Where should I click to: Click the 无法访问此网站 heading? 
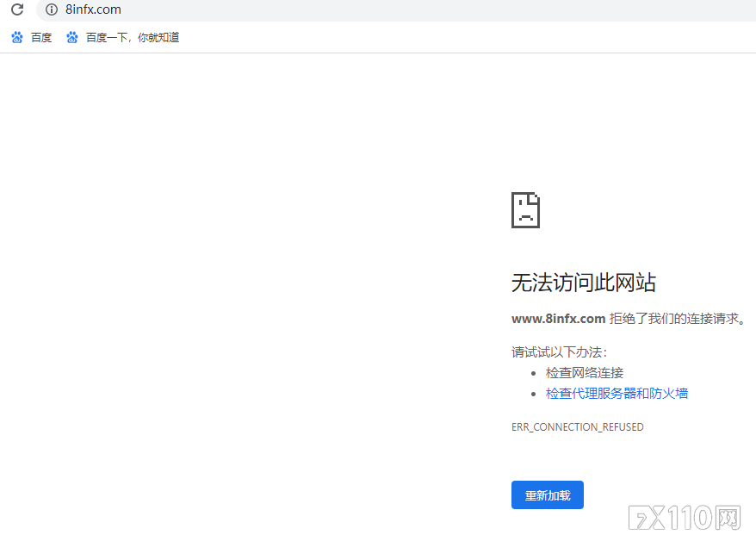point(584,283)
